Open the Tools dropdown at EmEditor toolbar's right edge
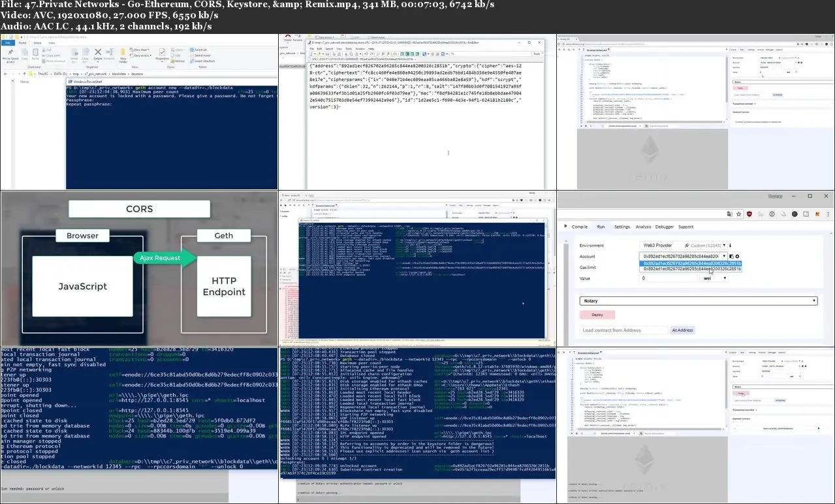 tap(537, 54)
